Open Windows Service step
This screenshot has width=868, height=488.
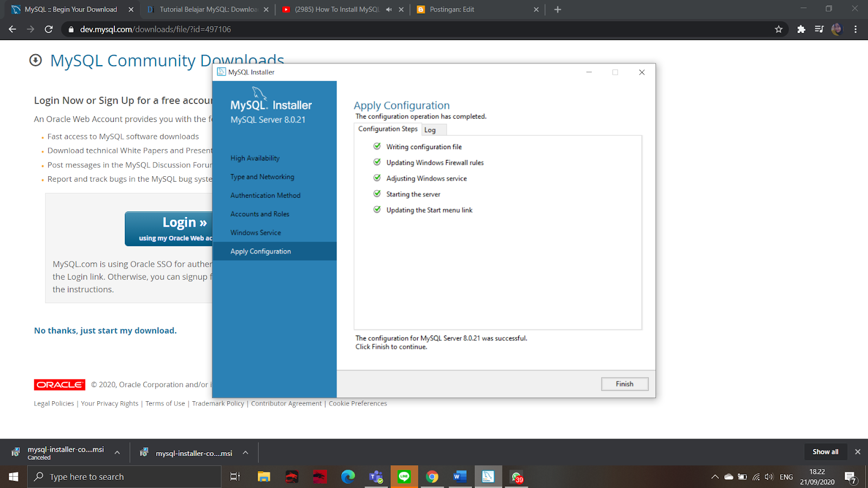256,233
